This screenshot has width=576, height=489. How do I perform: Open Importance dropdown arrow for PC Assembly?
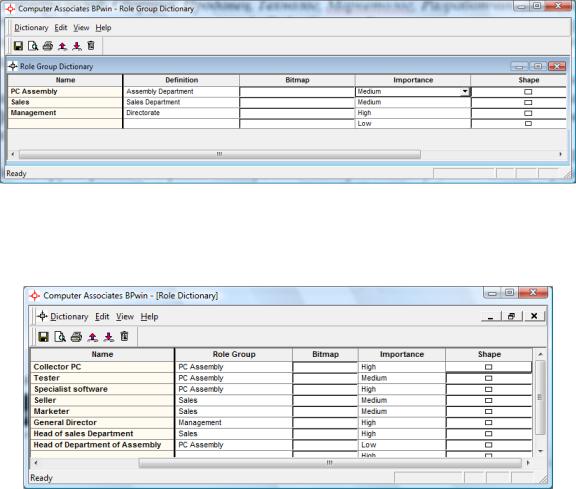pyautogui.click(x=465, y=91)
